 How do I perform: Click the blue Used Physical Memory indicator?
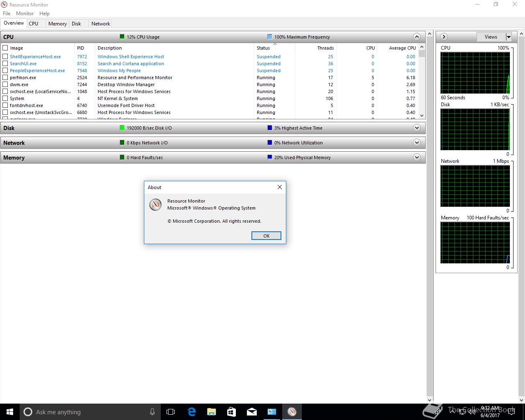[x=269, y=157]
